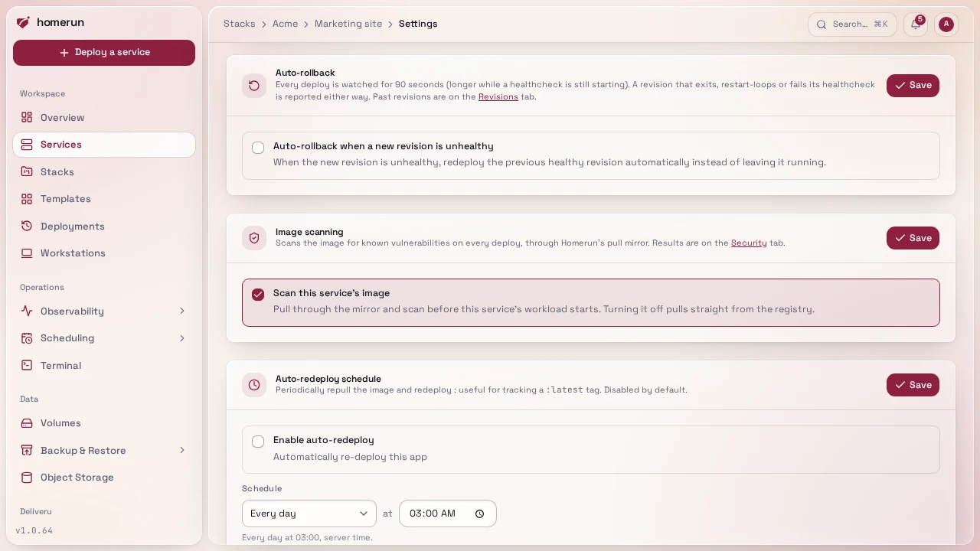Click the Auto-rollback section icon
The height and width of the screenshot is (551, 980).
pyautogui.click(x=254, y=86)
